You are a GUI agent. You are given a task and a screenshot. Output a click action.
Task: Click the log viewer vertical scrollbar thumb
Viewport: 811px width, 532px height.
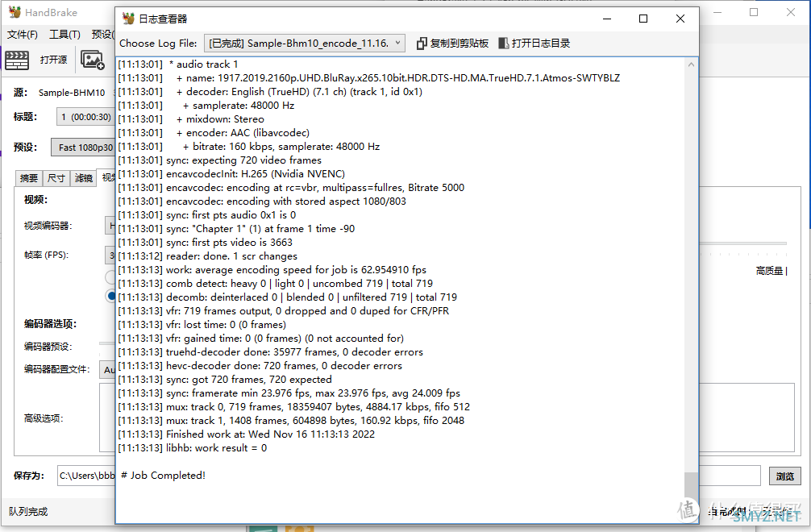[691, 486]
